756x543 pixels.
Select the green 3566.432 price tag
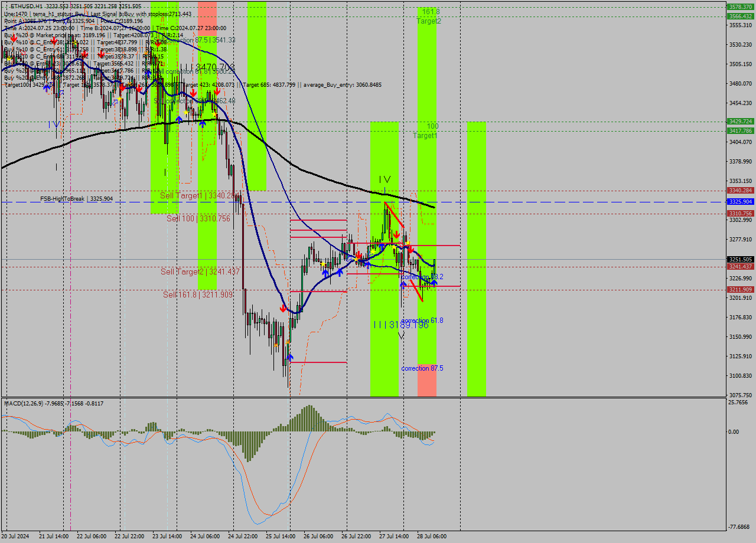click(740, 16)
